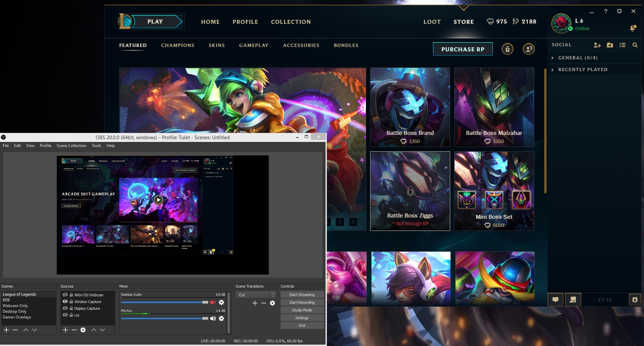Select Battle Boss Malzahar skin card

click(494, 107)
